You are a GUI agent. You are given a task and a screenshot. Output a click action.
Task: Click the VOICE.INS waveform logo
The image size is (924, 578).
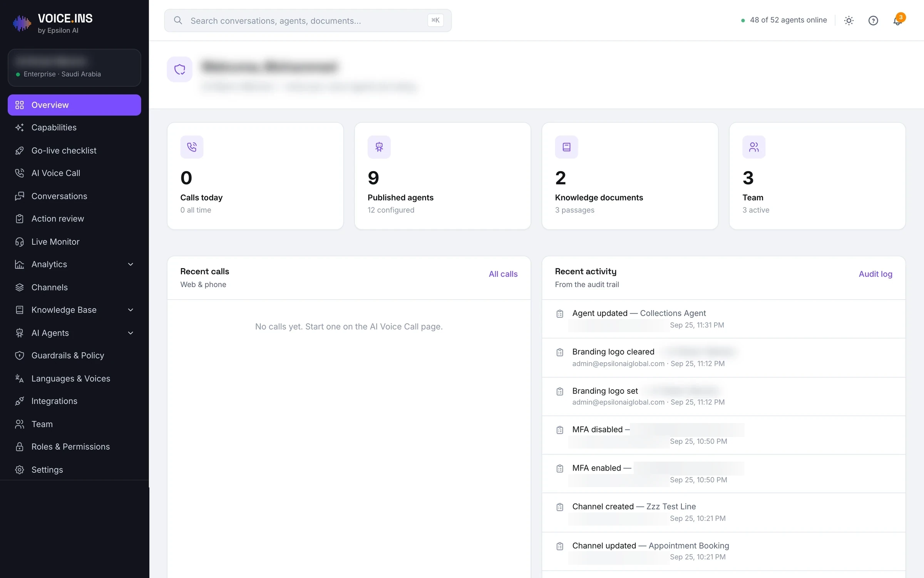coord(22,24)
